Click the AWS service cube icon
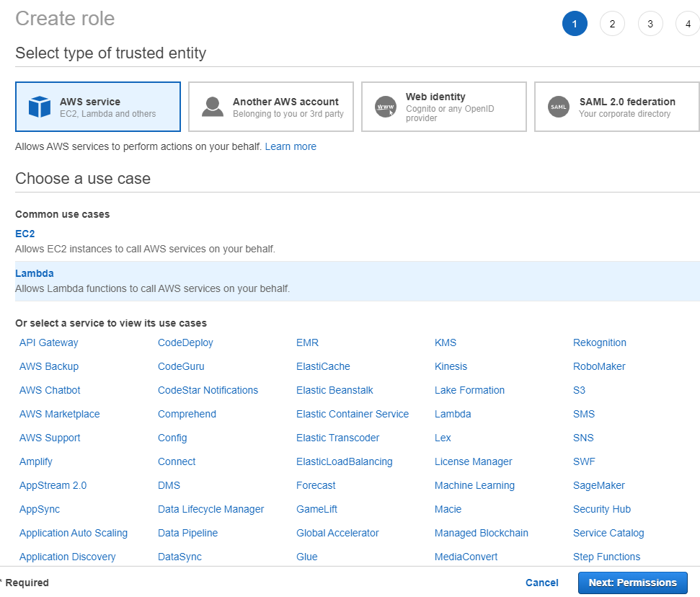The width and height of the screenshot is (700, 597). (x=39, y=107)
